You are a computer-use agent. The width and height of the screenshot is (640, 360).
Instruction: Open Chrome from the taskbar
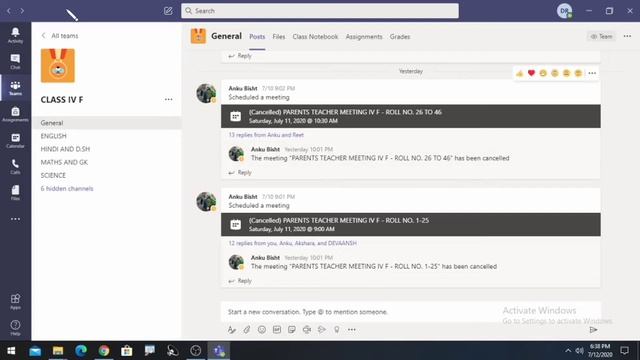pos(104,351)
